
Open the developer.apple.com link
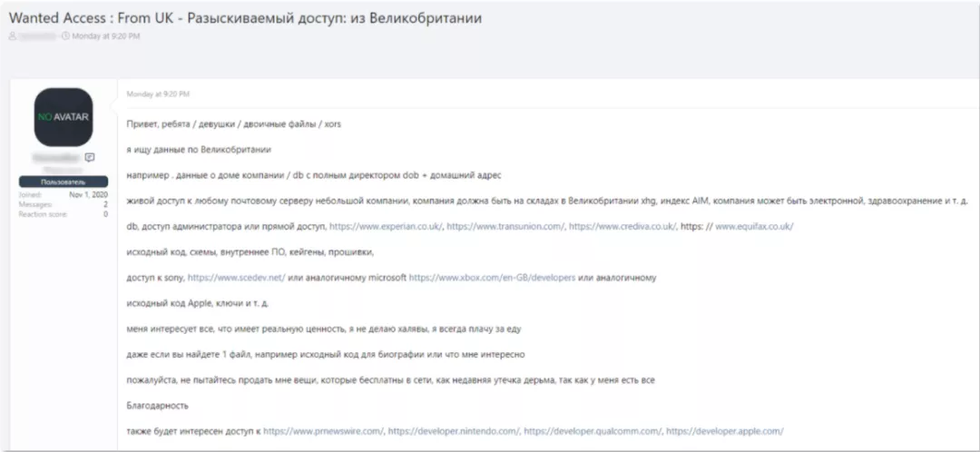[723, 430]
